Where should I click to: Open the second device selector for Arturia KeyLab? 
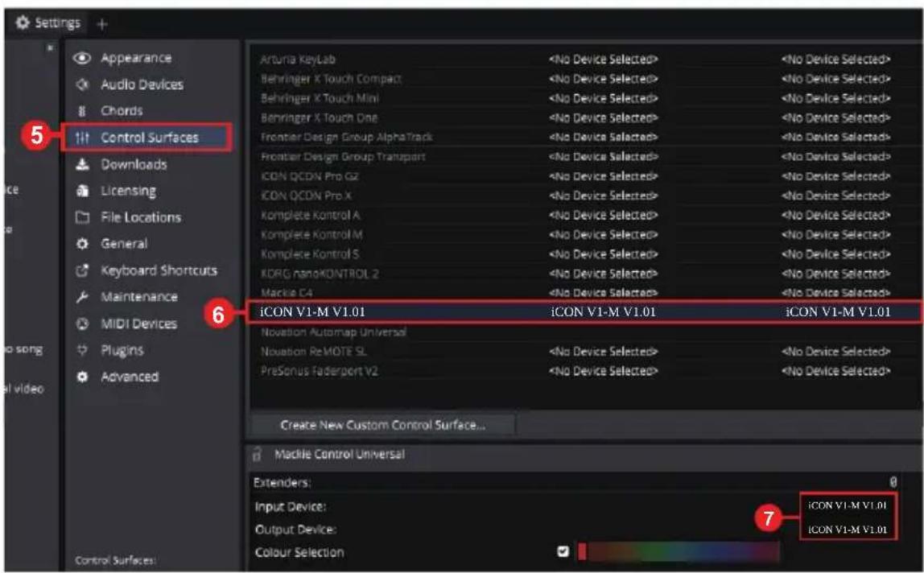tap(835, 60)
